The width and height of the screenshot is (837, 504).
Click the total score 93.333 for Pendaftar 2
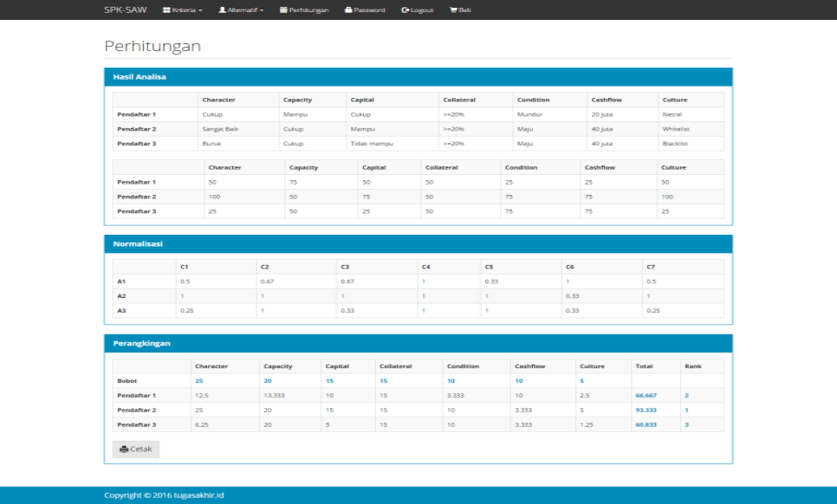(x=646, y=409)
